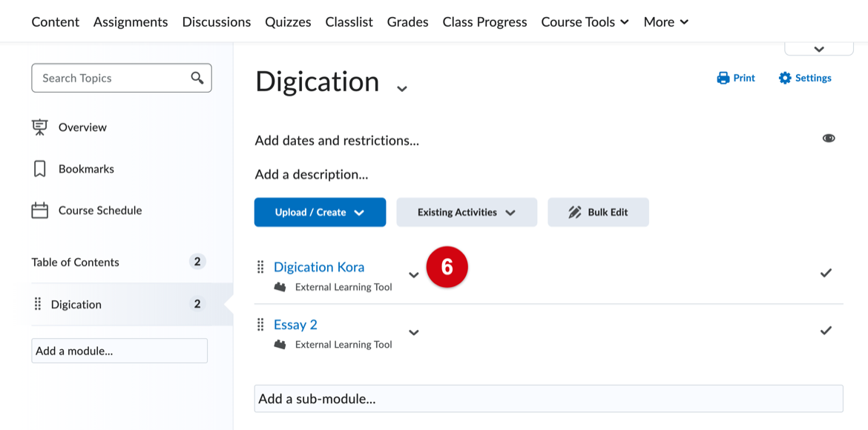Click the Overview presentation icon
Viewport: 868px width, 430px height.
click(x=39, y=128)
